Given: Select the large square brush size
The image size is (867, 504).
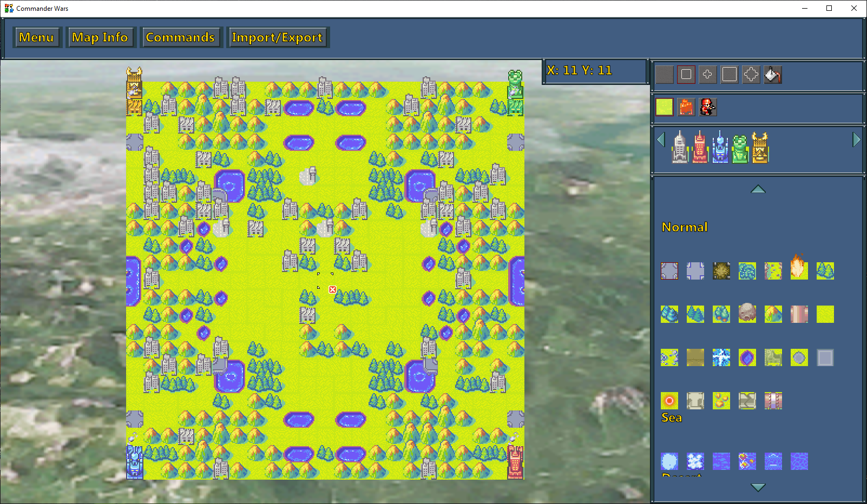Looking at the screenshot, I should point(730,75).
